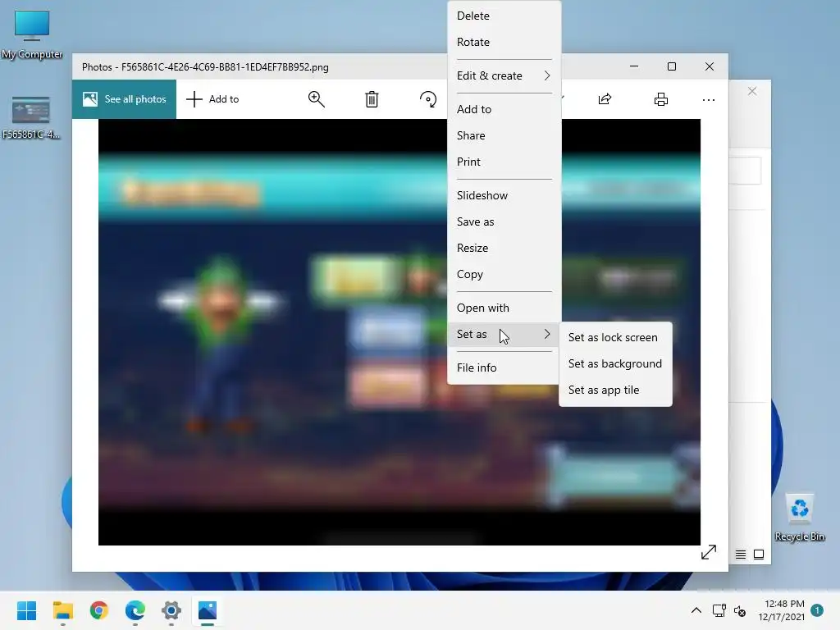
Task: Open the My Computer desktop icon
Action: (32, 34)
